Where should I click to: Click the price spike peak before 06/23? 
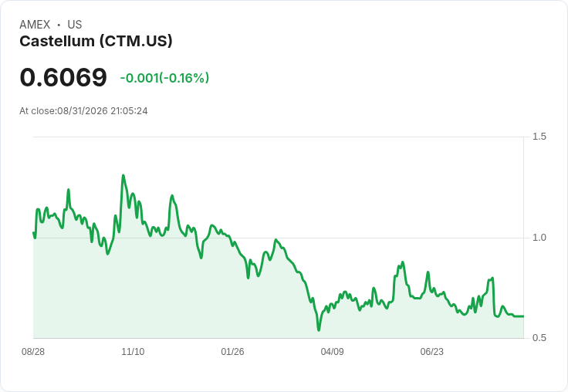coord(402,262)
